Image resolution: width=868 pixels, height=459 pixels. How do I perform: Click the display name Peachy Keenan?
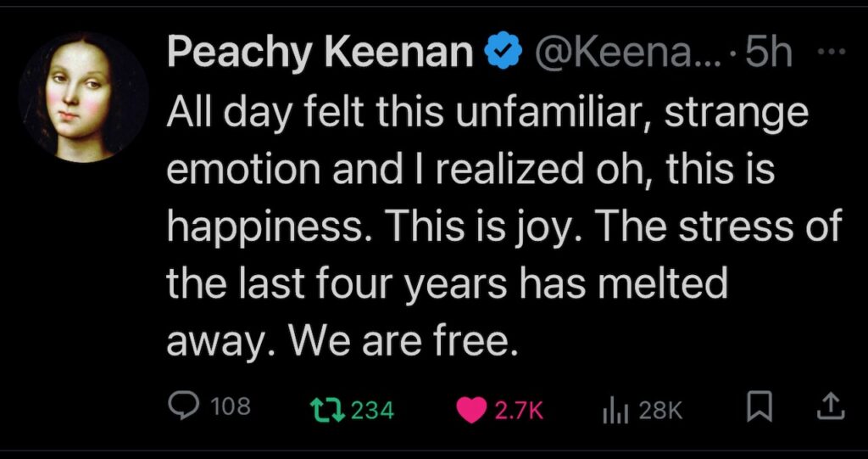coord(320,54)
